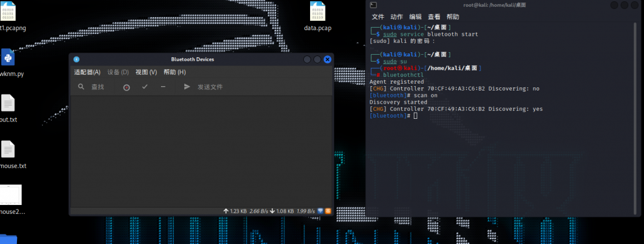This screenshot has width=644, height=244.
Task: Click the checkmark trust icon in toolbar
Action: pyautogui.click(x=145, y=87)
